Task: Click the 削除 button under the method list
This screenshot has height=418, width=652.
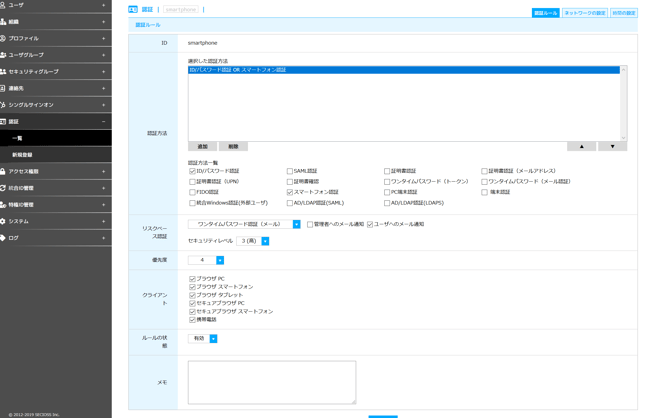Action: pos(233,146)
